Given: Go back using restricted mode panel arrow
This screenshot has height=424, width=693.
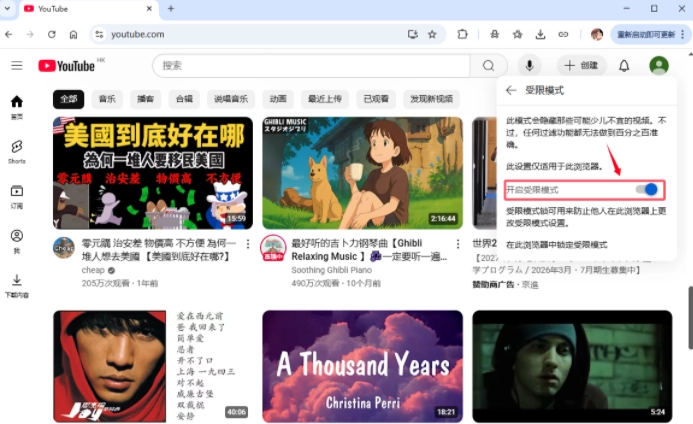Looking at the screenshot, I should [511, 90].
